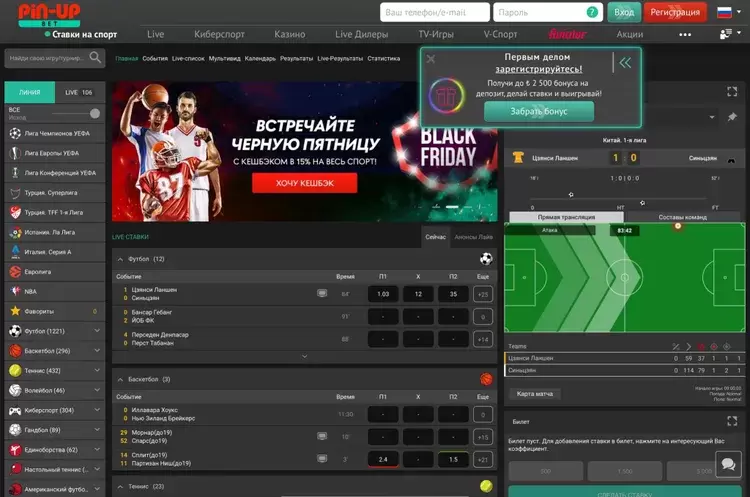Open the Карта матча button
Image resolution: width=750 pixels, height=497 pixels.
click(x=535, y=394)
